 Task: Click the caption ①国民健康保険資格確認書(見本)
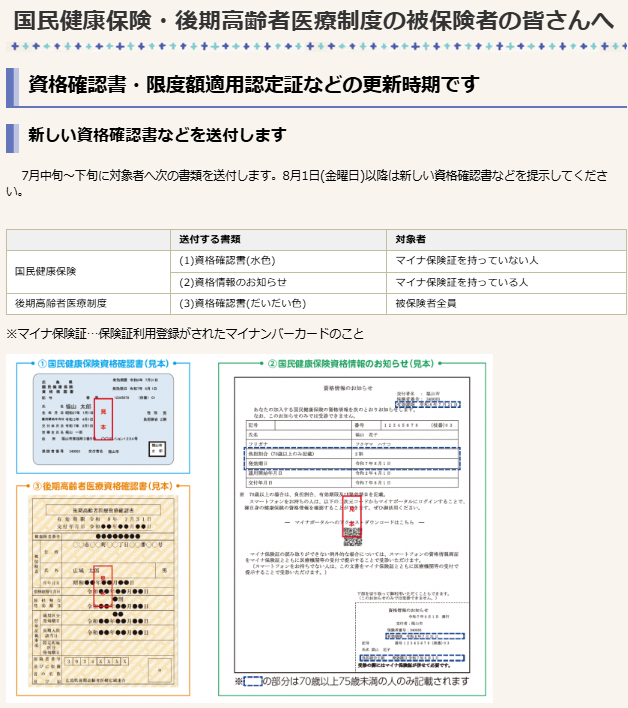point(103,364)
